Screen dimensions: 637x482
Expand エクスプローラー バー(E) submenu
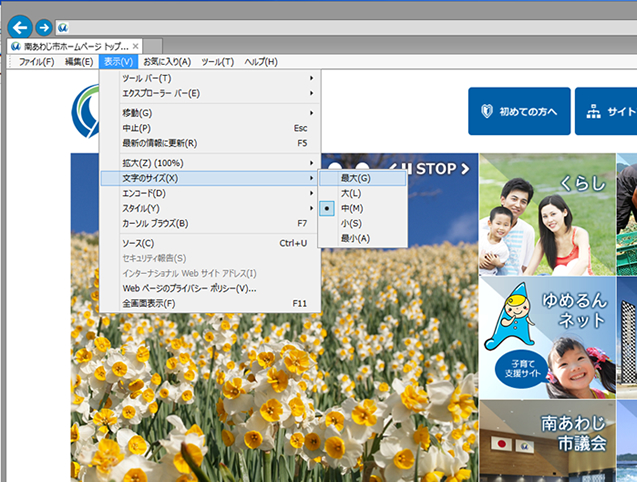[210, 93]
